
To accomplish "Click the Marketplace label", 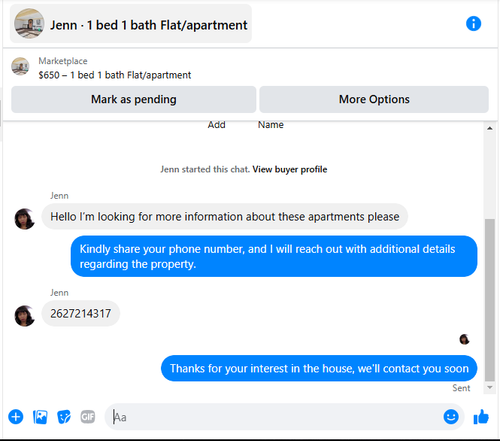I will [x=63, y=61].
